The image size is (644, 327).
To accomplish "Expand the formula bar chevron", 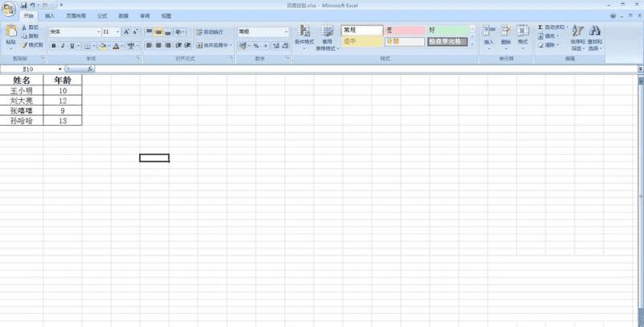I will [640, 69].
